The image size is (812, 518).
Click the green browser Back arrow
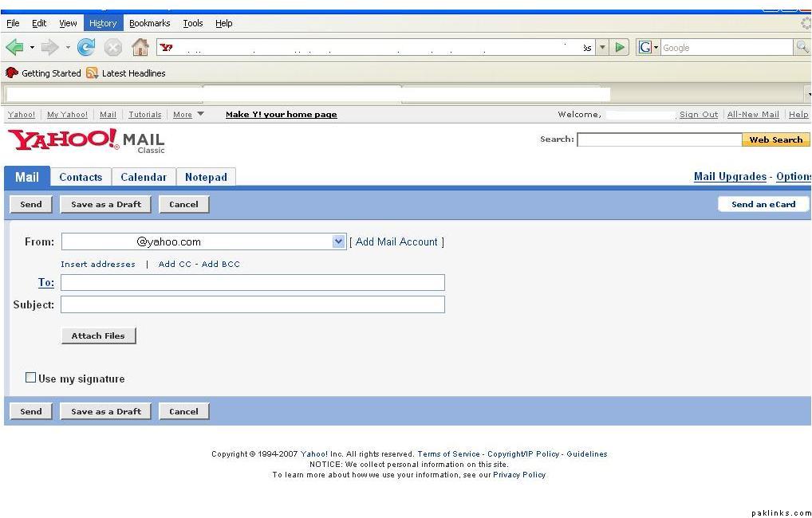point(14,48)
